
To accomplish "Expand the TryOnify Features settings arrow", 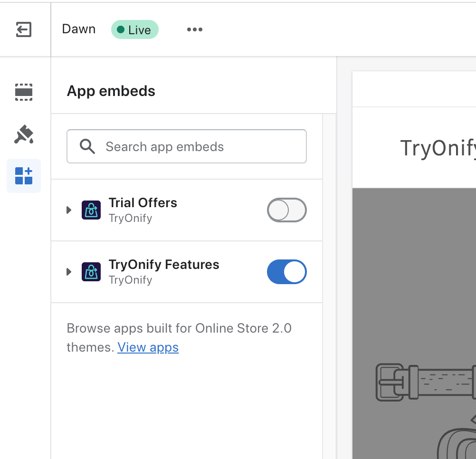I will point(69,272).
